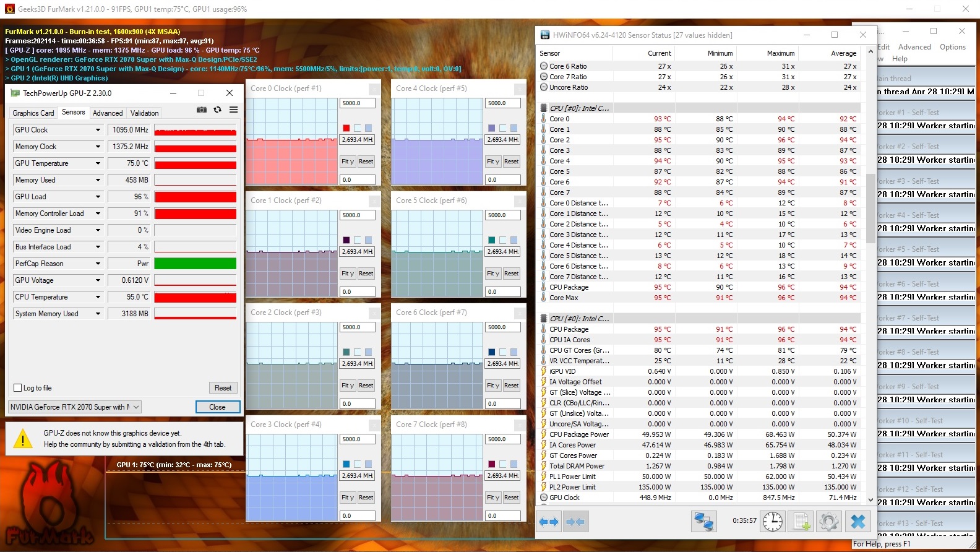Click the GPU-Z window title icon
The width and height of the screenshot is (980, 552).
[x=15, y=93]
